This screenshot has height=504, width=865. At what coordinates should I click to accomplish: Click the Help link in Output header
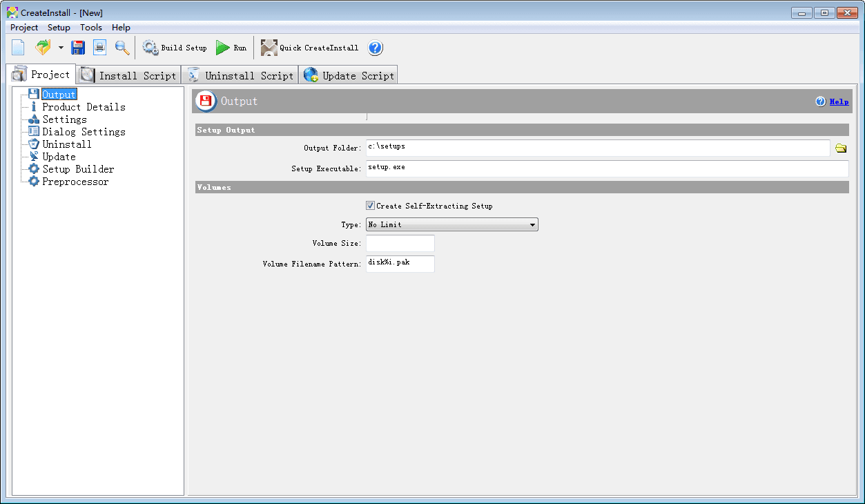tap(839, 101)
